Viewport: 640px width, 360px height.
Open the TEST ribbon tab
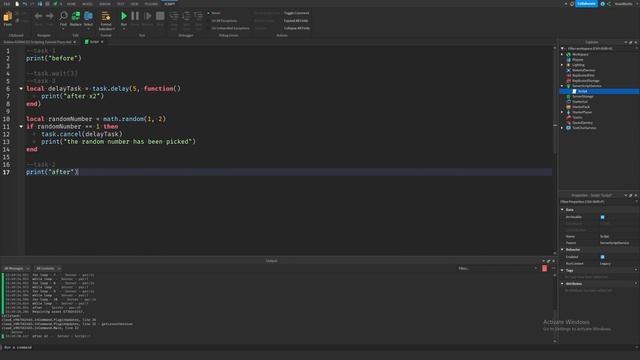point(120,4)
